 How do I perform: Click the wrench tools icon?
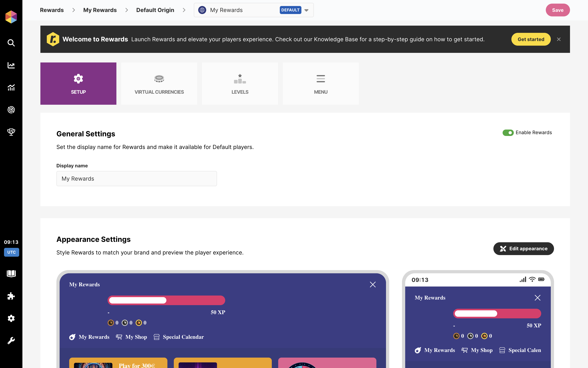tap(11, 341)
